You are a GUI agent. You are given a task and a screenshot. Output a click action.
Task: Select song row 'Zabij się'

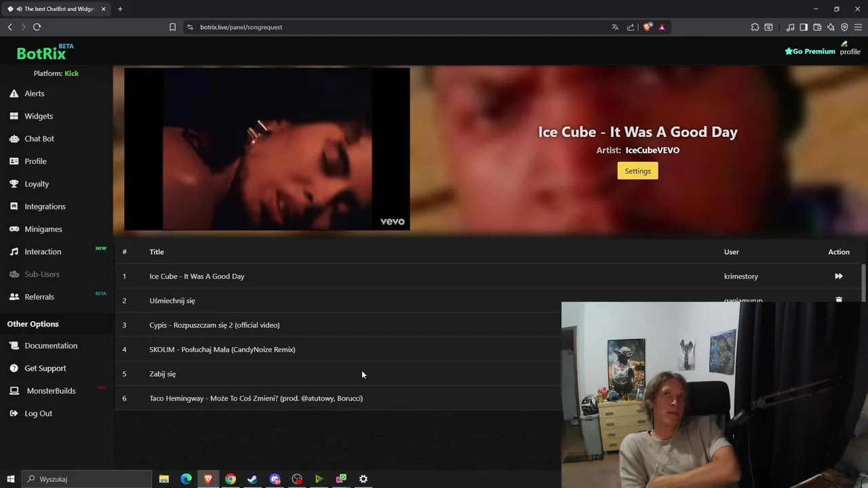tap(163, 373)
